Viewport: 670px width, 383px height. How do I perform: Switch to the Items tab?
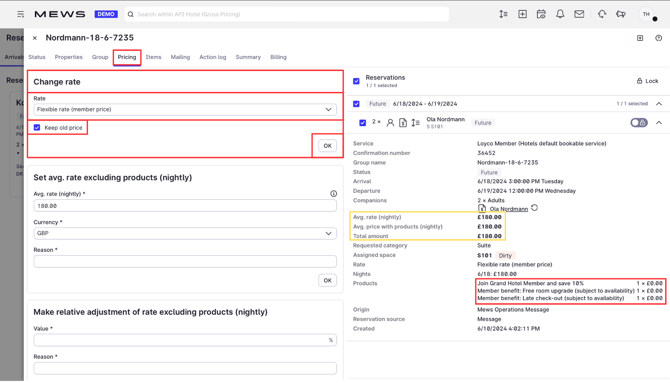(153, 57)
